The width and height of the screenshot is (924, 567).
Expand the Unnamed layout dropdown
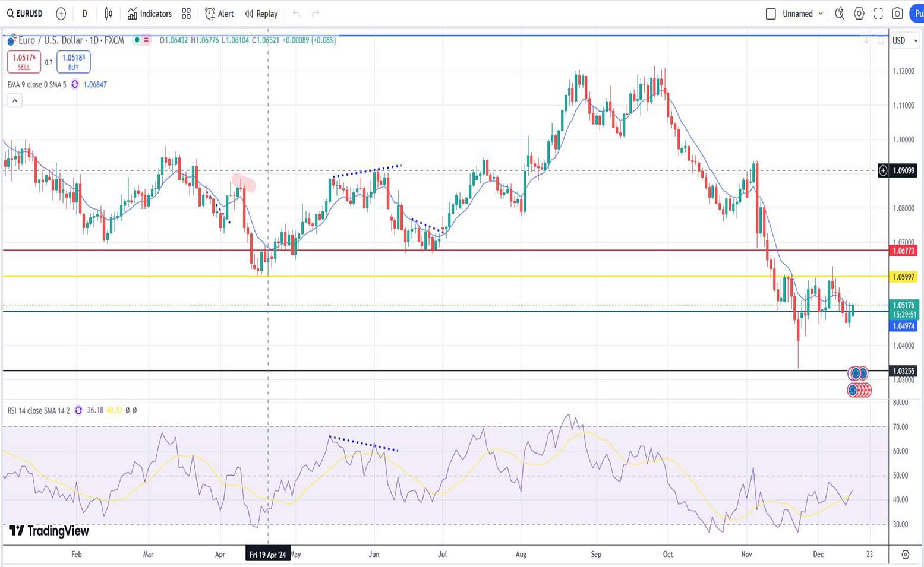tap(821, 14)
